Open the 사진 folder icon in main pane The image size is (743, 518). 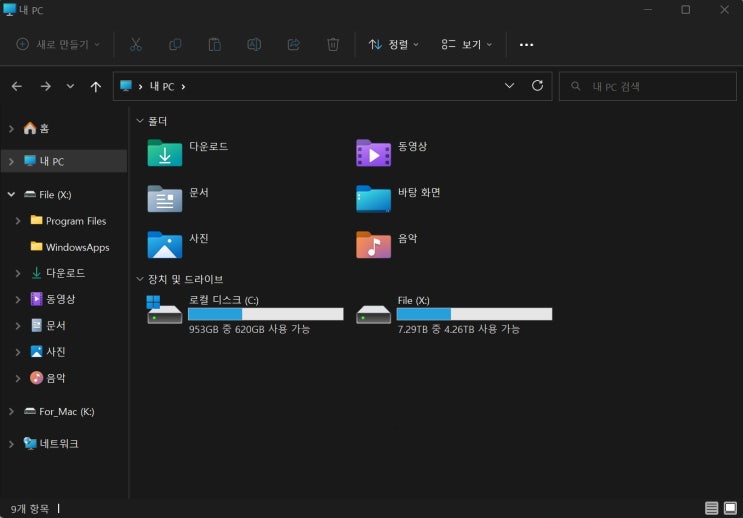164,245
